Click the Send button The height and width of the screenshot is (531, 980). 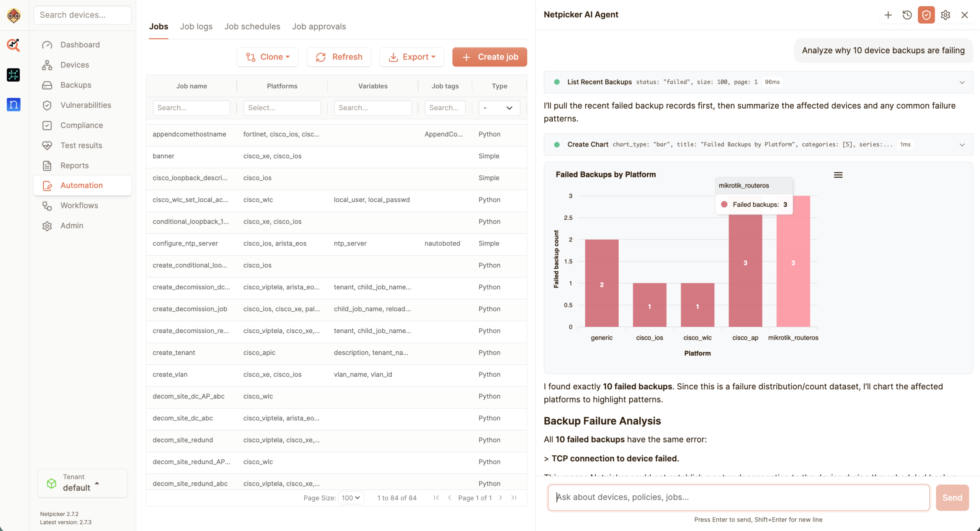(x=952, y=498)
